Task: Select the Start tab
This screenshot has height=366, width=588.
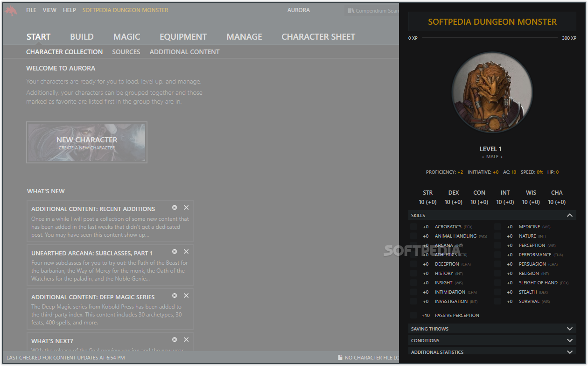Action: tap(38, 36)
